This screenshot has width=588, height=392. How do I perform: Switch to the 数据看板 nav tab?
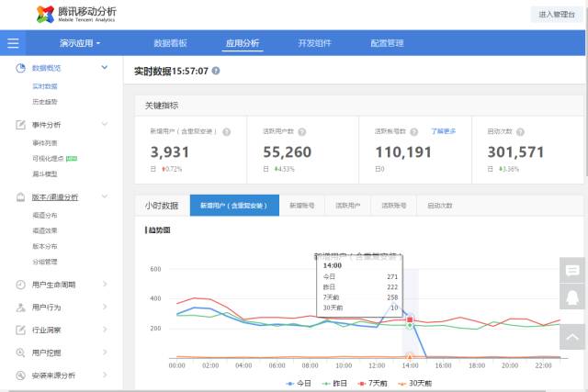pyautogui.click(x=170, y=43)
